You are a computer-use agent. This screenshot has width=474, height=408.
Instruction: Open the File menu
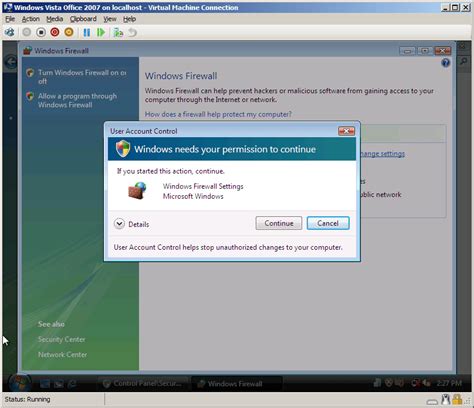tap(10, 19)
